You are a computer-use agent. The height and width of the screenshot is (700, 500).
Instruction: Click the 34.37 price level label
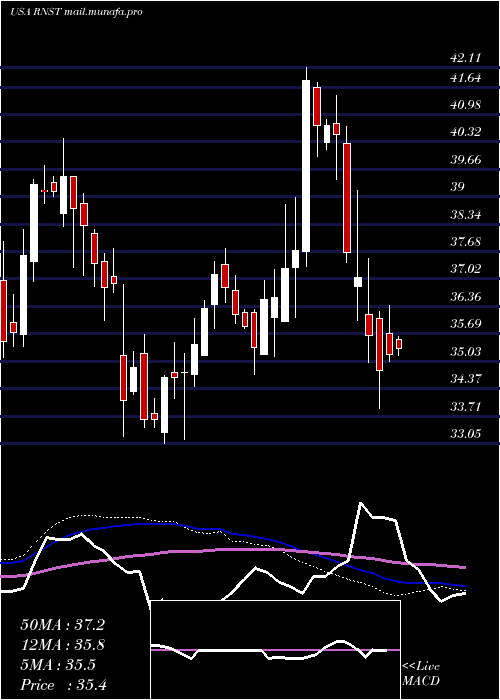[466, 379]
